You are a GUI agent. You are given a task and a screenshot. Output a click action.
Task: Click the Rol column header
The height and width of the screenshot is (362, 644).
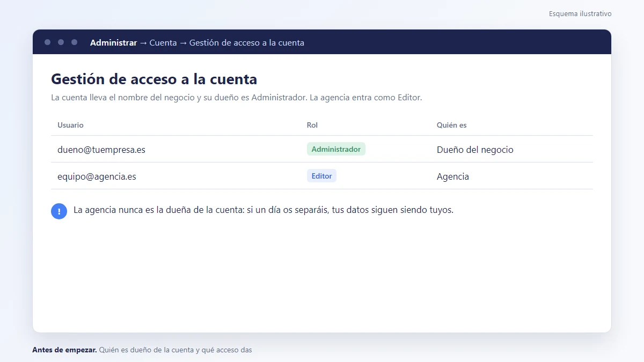[x=312, y=125]
